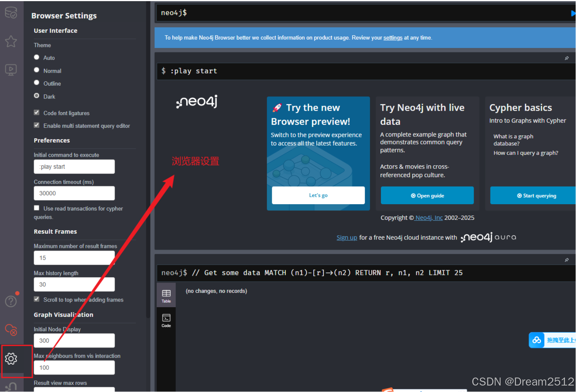Select the Outline theme radio button

pos(36,83)
